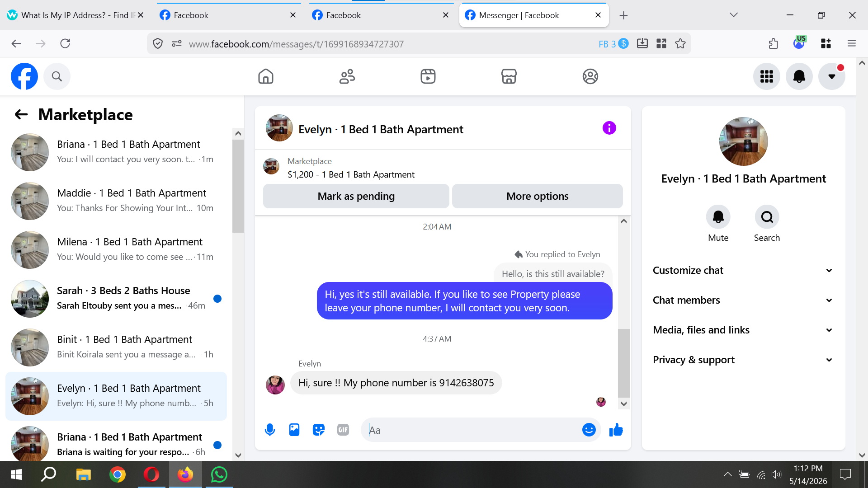The width and height of the screenshot is (868, 488).
Task: Switch to the first Facebook tab
Action: point(229,15)
